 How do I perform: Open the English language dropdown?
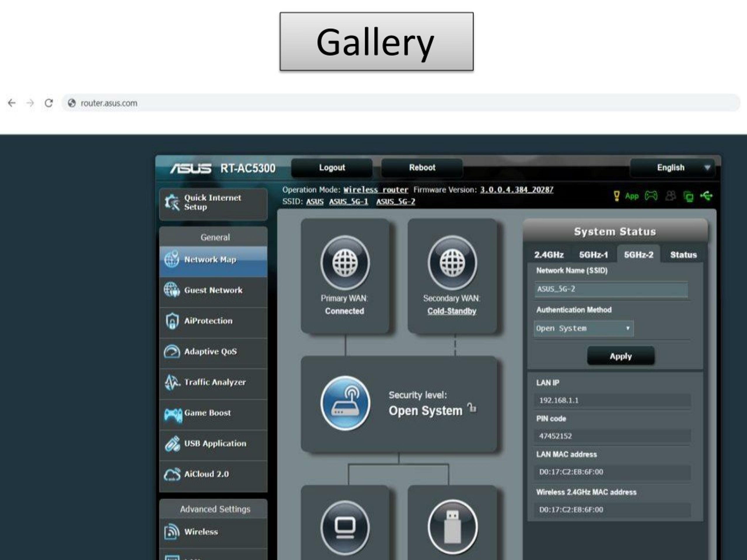[x=672, y=168]
